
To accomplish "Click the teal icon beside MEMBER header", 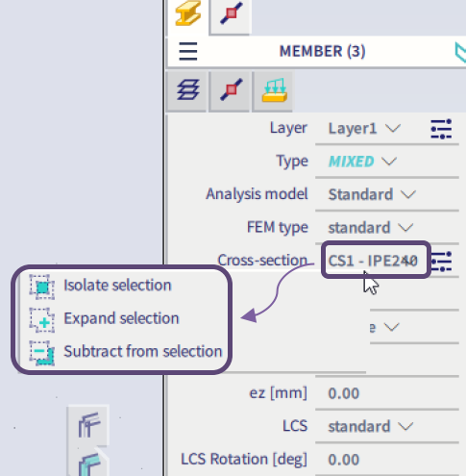I will coord(460,52).
